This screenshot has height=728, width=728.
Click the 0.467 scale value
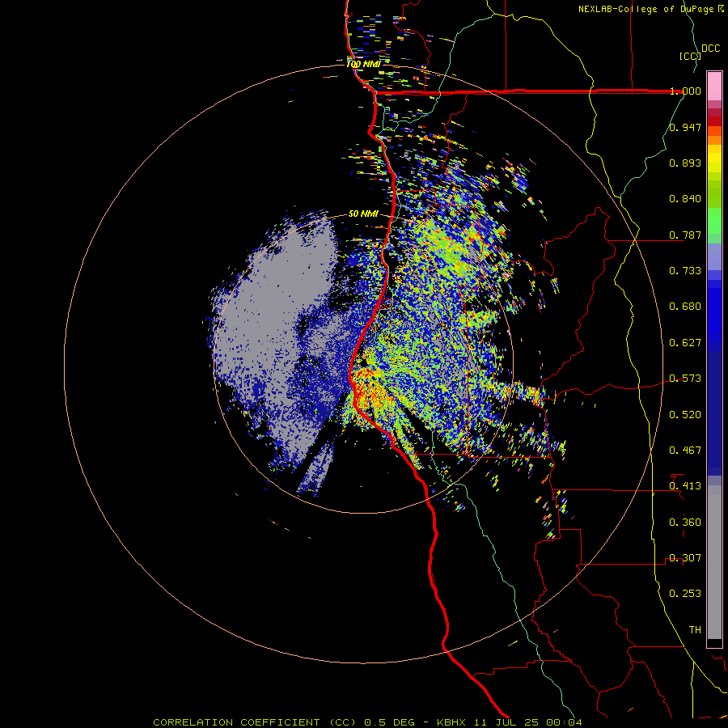pyautogui.click(x=685, y=451)
